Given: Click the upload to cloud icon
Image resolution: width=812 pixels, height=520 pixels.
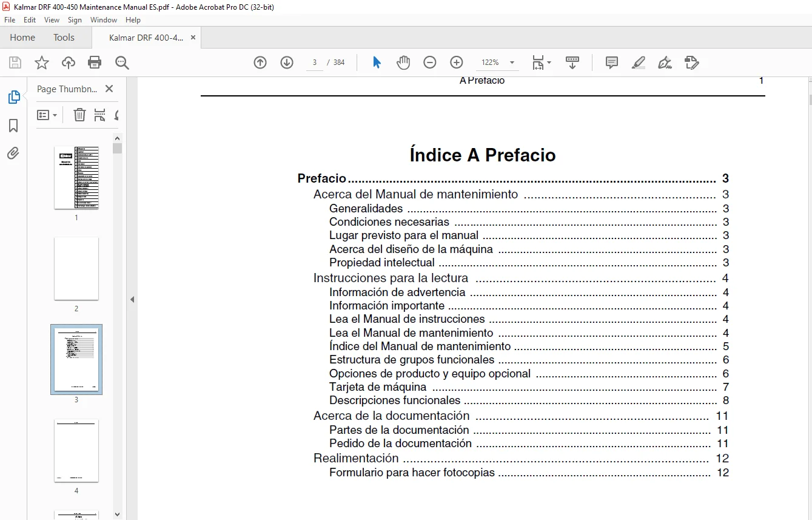Looking at the screenshot, I should tap(69, 62).
